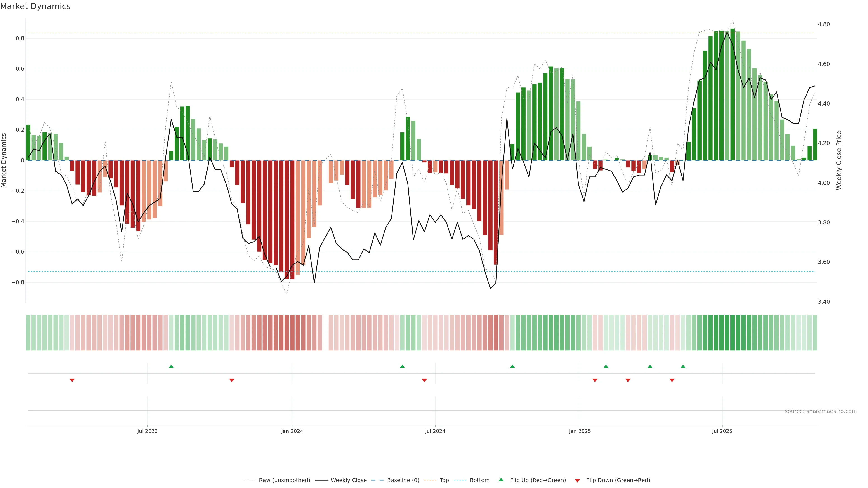Click the red flip-down marker right after Jan 2025
Screen dimensions: 868x488
595,380
